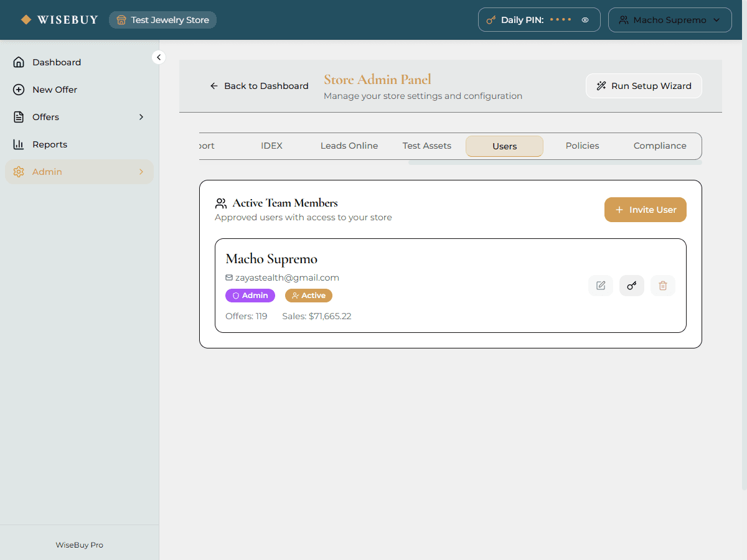Select the Test Jewelry Store badge
The width and height of the screenshot is (747, 560).
click(x=162, y=19)
